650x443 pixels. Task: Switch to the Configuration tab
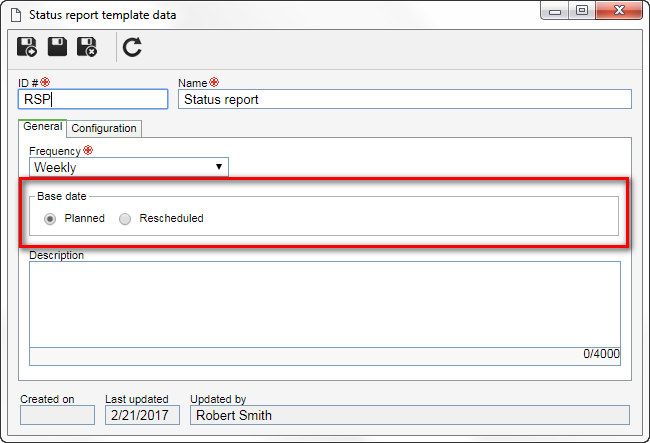coord(104,128)
